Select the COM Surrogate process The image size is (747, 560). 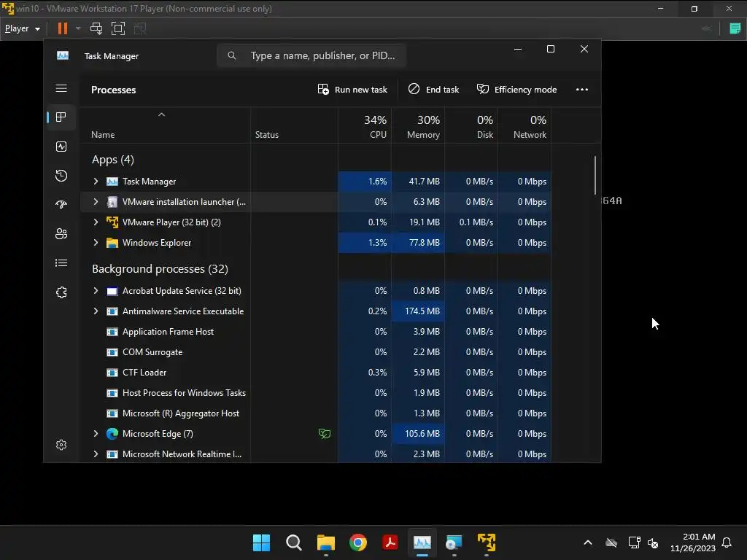coord(315,352)
